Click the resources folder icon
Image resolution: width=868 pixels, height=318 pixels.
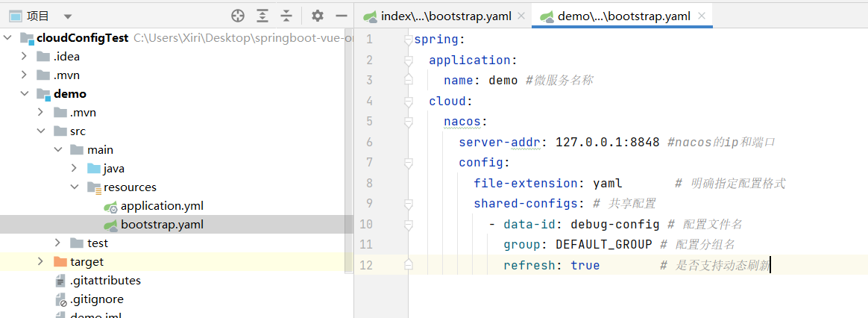(93, 187)
